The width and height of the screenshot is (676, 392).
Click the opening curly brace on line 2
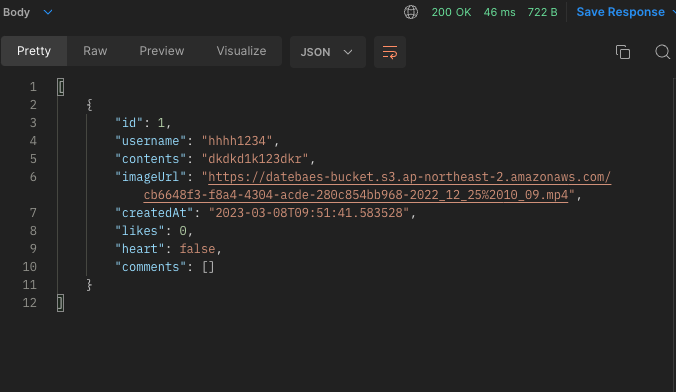(89, 105)
